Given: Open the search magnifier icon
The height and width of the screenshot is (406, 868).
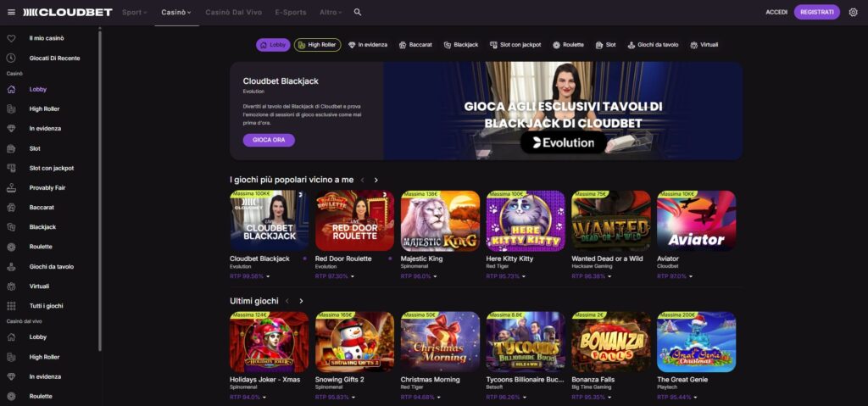Looking at the screenshot, I should [x=358, y=12].
